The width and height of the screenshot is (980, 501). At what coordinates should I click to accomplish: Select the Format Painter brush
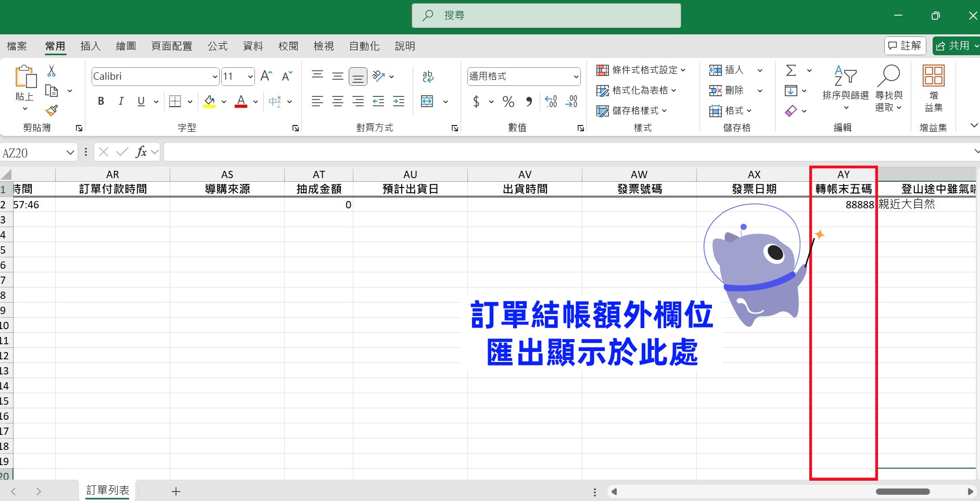[x=52, y=110]
